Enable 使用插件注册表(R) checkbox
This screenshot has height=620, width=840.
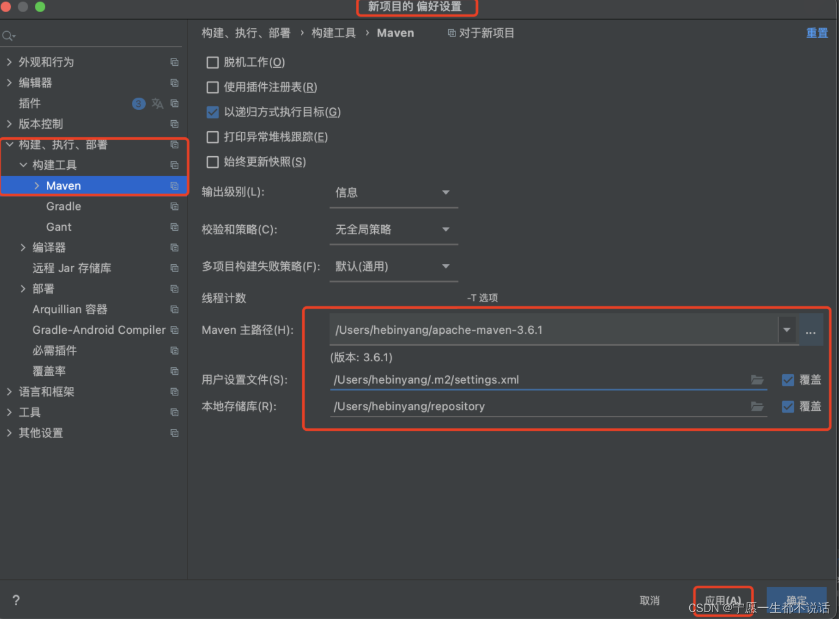click(212, 87)
